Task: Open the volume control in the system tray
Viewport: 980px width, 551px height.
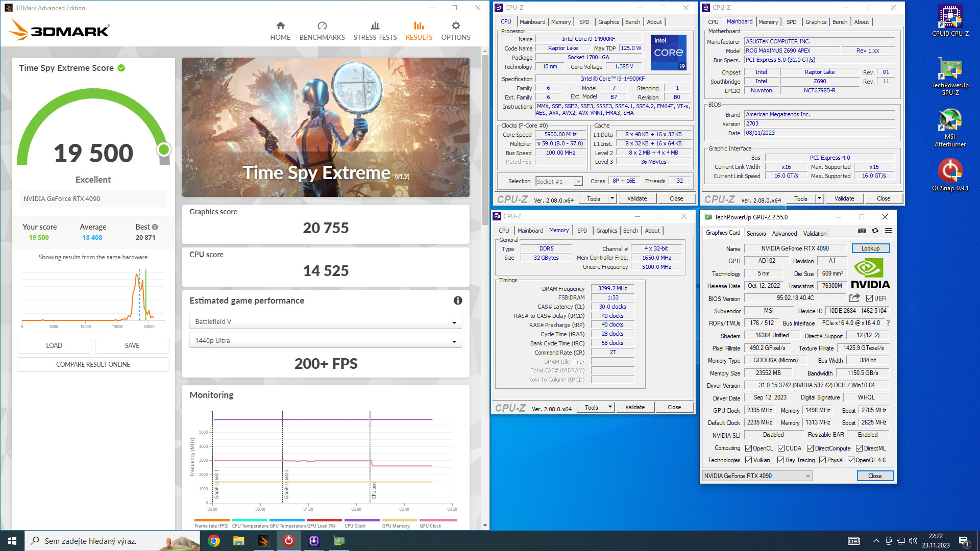Action: pyautogui.click(x=913, y=541)
